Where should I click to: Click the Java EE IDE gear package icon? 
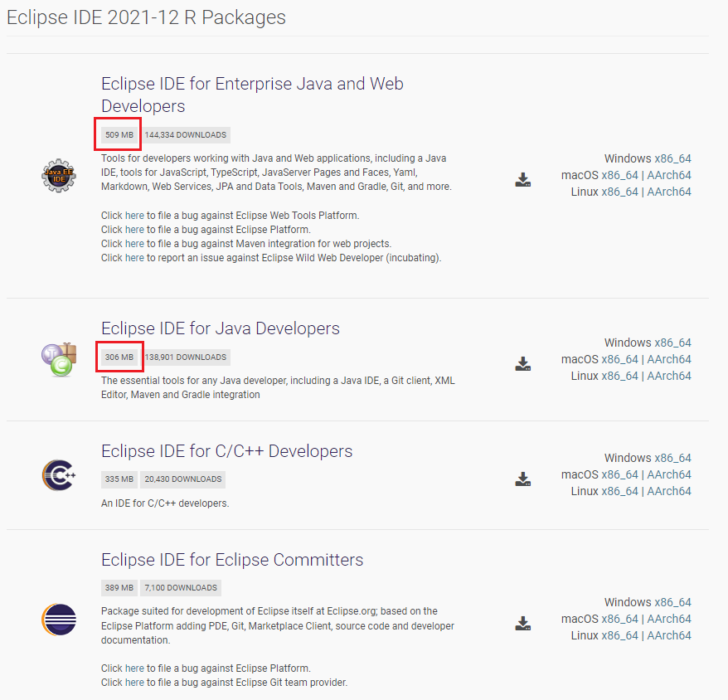[x=59, y=176]
